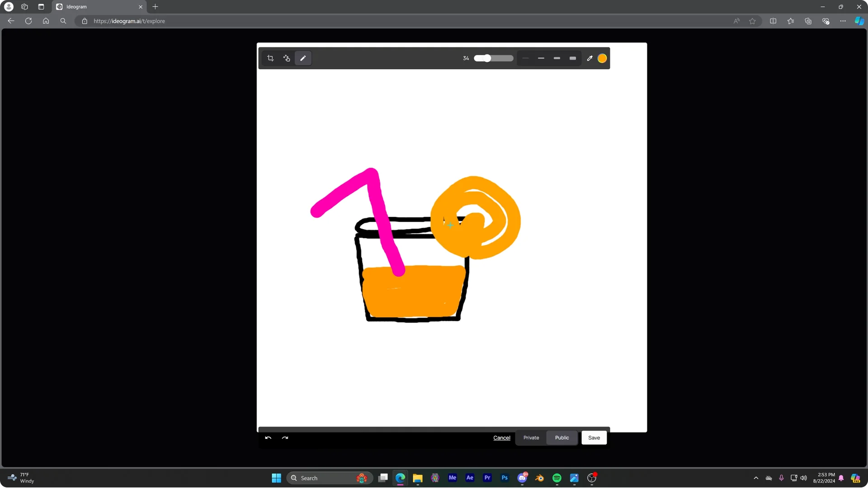Show hidden system tray icons
Screen dimensions: 868x488
tap(755, 478)
